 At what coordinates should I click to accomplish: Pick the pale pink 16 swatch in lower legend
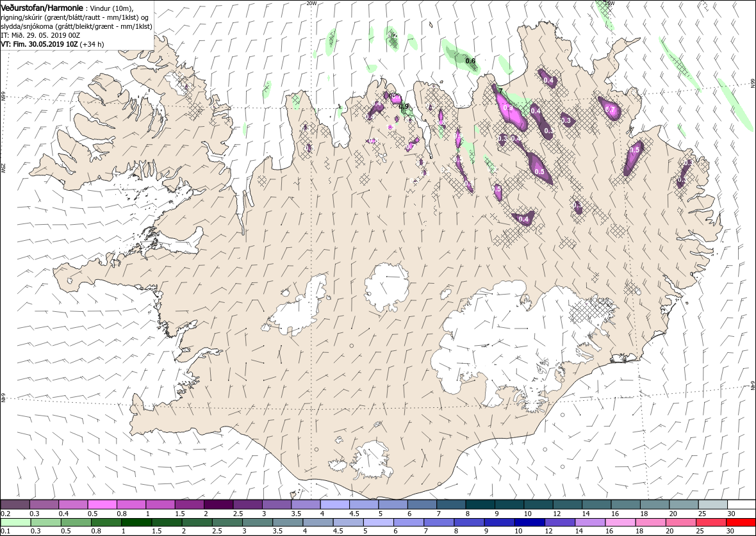(x=620, y=523)
